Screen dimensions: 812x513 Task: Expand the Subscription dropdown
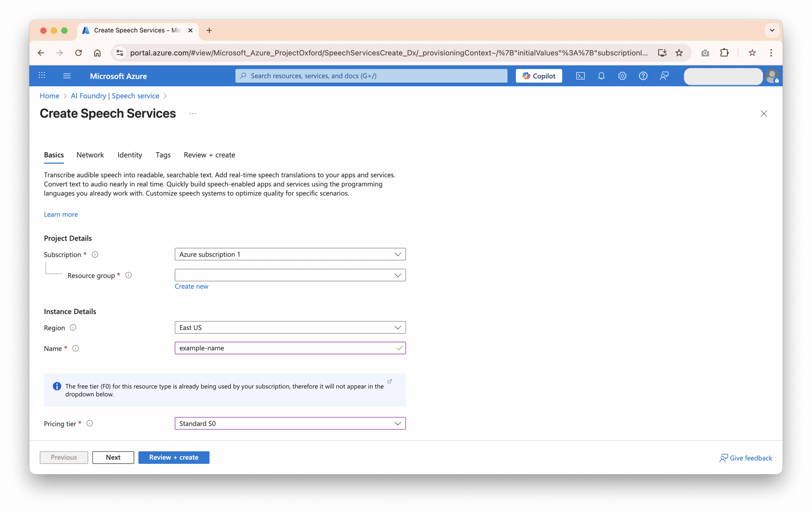click(x=290, y=254)
